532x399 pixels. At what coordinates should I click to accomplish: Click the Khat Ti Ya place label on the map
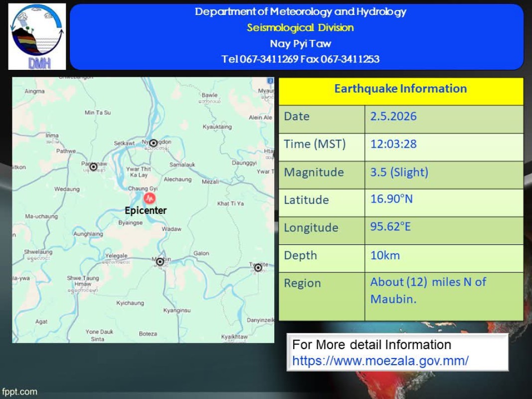click(230, 203)
